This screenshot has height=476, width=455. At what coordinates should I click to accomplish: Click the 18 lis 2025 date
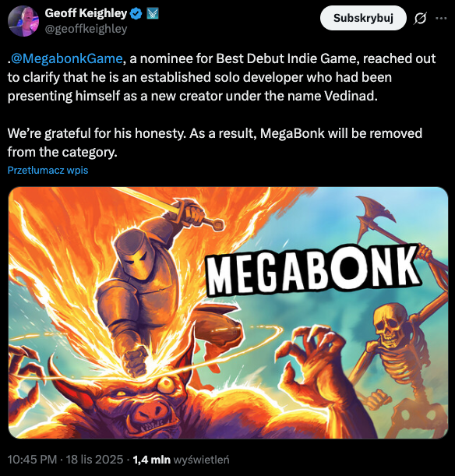pyautogui.click(x=94, y=460)
